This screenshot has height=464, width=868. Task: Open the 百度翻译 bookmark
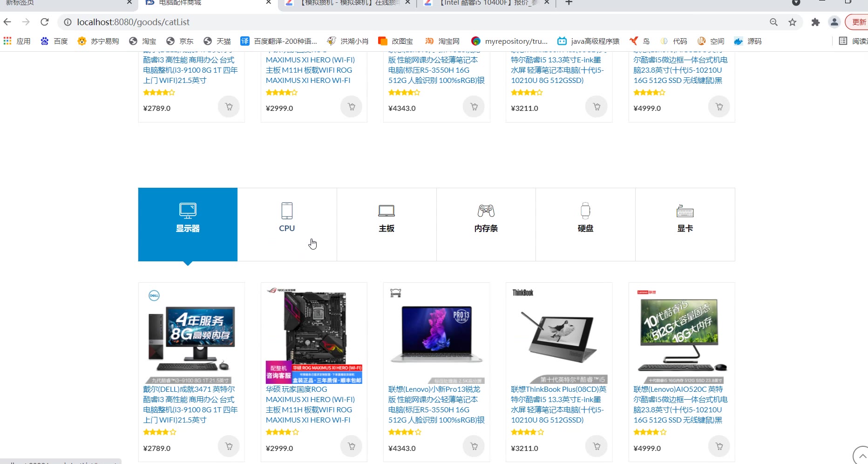click(278, 41)
